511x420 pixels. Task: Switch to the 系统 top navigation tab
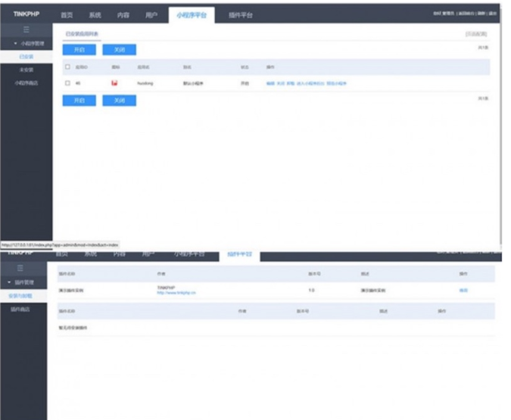coord(95,14)
